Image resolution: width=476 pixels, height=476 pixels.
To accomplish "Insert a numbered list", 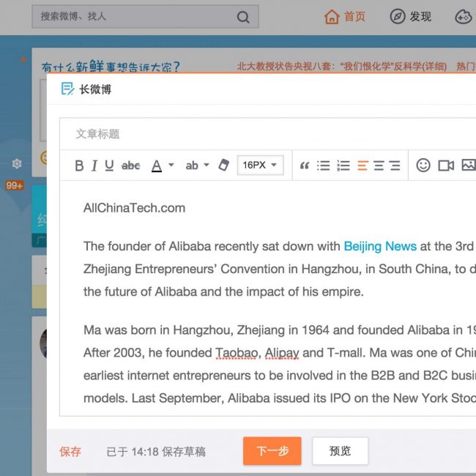I will [x=343, y=166].
